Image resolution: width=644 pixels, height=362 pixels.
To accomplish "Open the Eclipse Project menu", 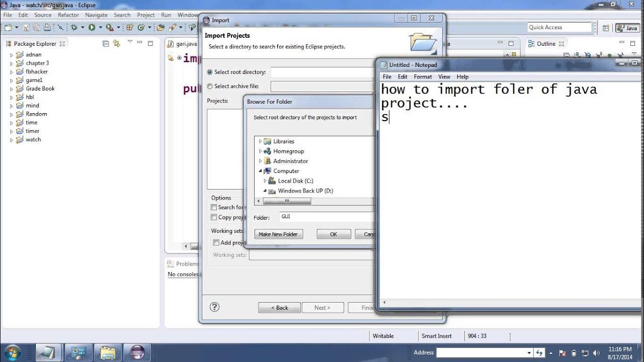I will click(x=146, y=15).
